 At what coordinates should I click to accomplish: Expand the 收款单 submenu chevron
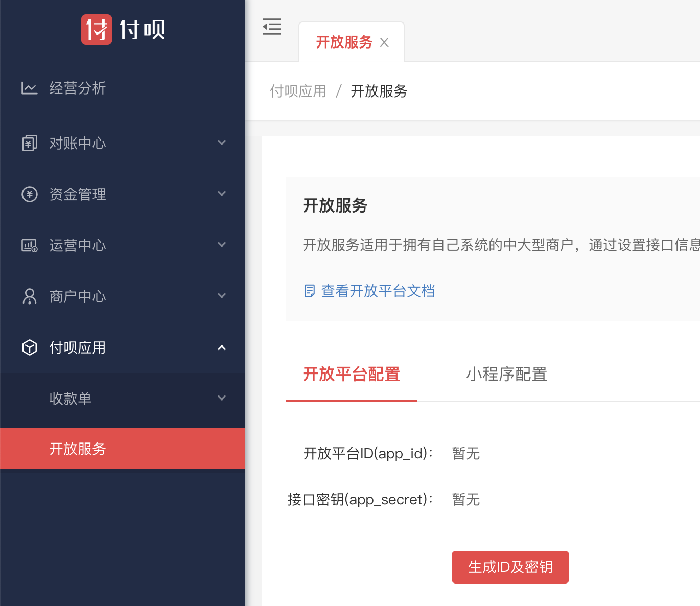222,398
